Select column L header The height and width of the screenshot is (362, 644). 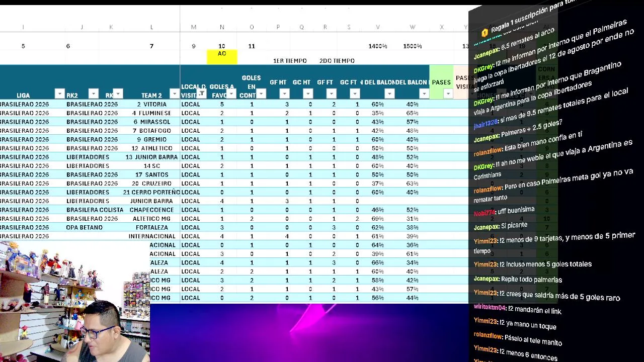point(151,27)
